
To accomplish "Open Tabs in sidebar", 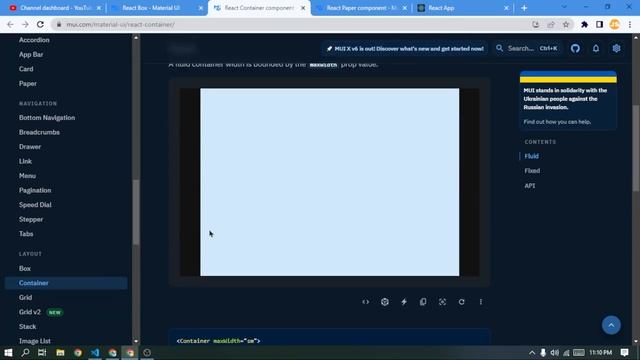I will pos(26,234).
